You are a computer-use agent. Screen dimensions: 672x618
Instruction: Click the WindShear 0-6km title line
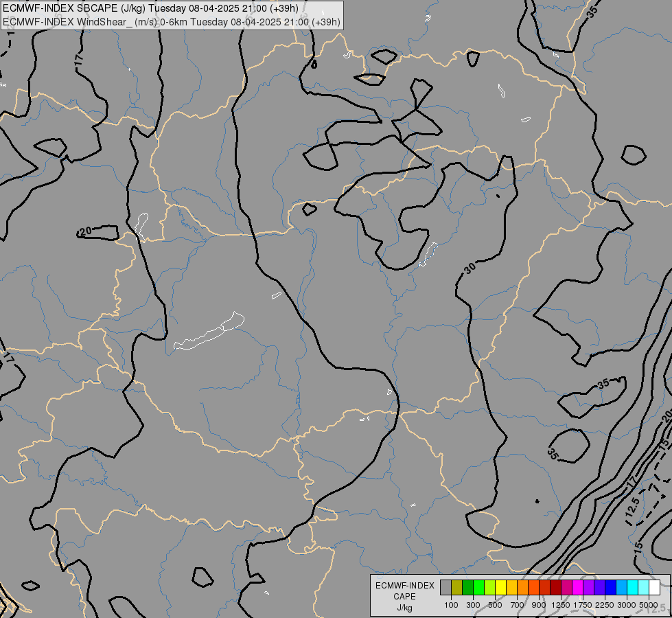[x=172, y=21]
